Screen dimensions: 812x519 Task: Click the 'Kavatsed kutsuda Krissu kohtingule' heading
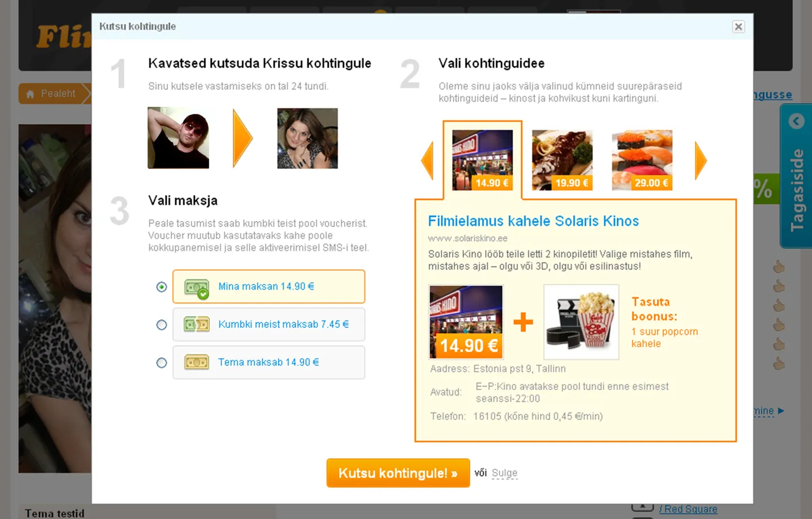pos(260,63)
